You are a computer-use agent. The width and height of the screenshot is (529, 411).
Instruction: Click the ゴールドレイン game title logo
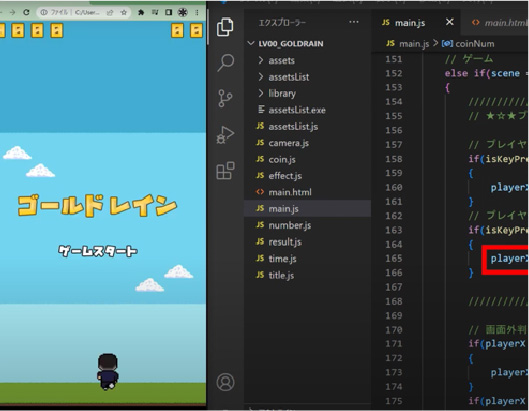(97, 206)
